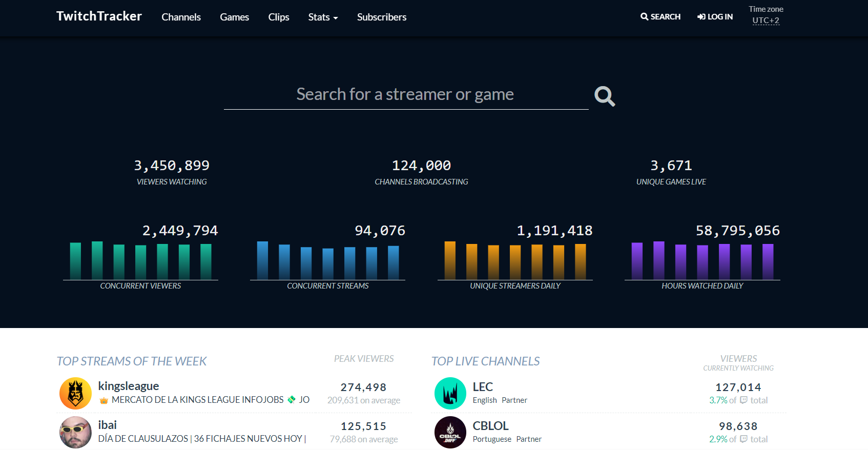Click SEARCH in the top navigation
The width and height of the screenshot is (868, 450).
(x=660, y=16)
